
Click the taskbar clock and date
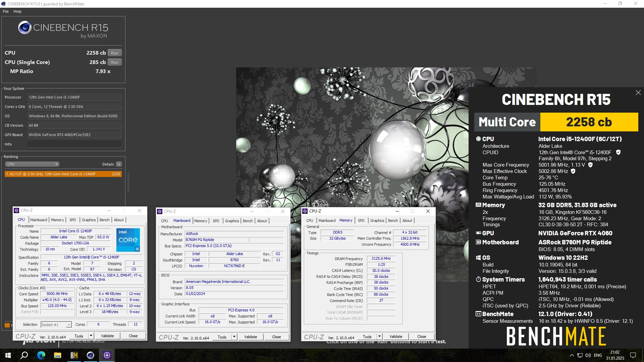click(x=615, y=355)
